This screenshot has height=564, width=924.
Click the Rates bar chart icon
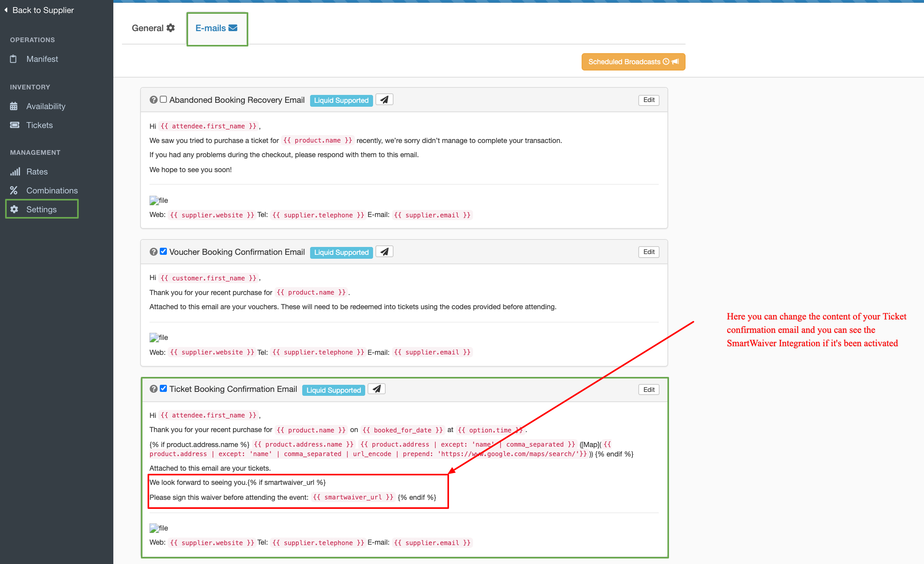click(15, 172)
